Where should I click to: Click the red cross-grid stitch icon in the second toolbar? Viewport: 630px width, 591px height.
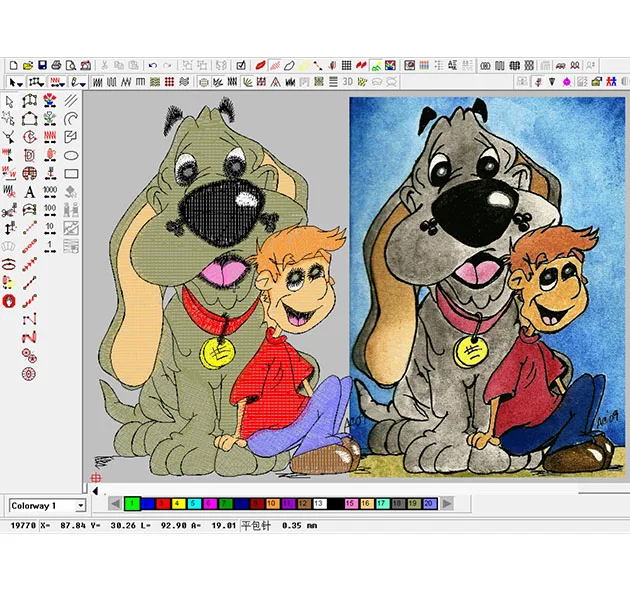pos(170,82)
